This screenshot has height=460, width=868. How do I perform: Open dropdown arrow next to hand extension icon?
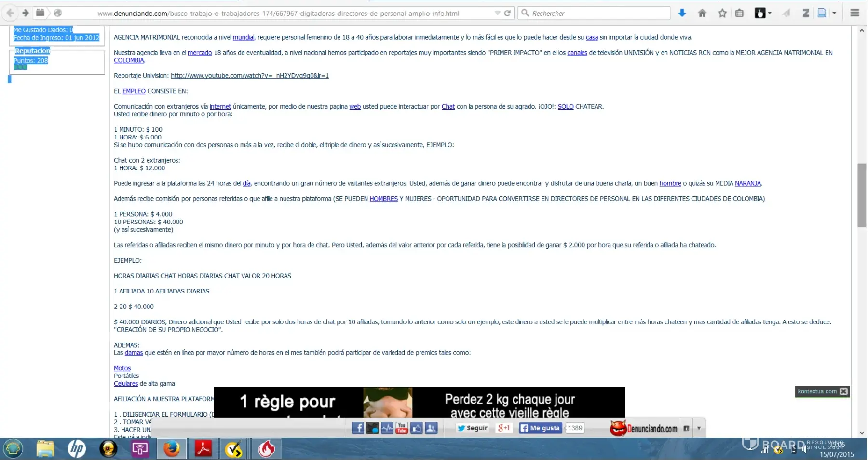pyautogui.click(x=770, y=13)
